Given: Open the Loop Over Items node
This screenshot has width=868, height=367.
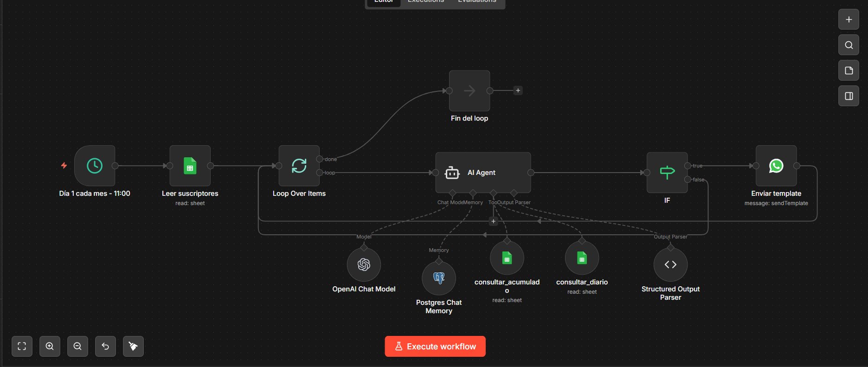Looking at the screenshot, I should [299, 166].
